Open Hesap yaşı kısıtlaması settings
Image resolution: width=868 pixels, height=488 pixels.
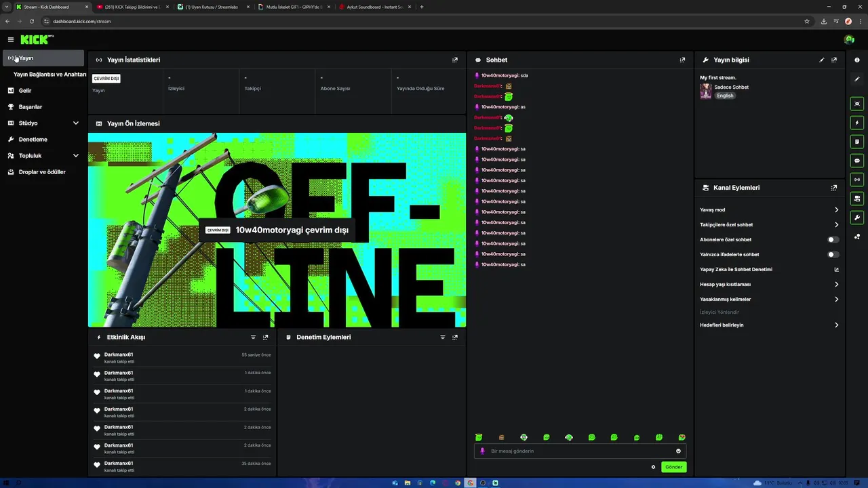(x=770, y=285)
